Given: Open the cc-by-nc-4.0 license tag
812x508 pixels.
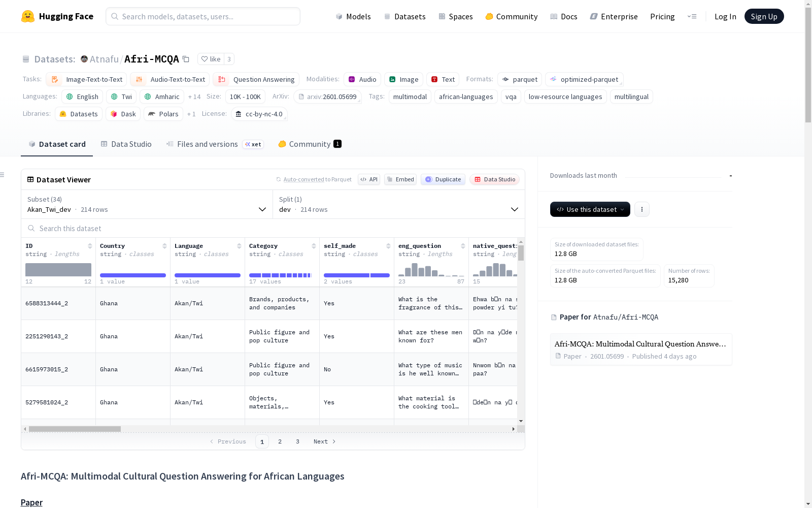Looking at the screenshot, I should click(259, 114).
